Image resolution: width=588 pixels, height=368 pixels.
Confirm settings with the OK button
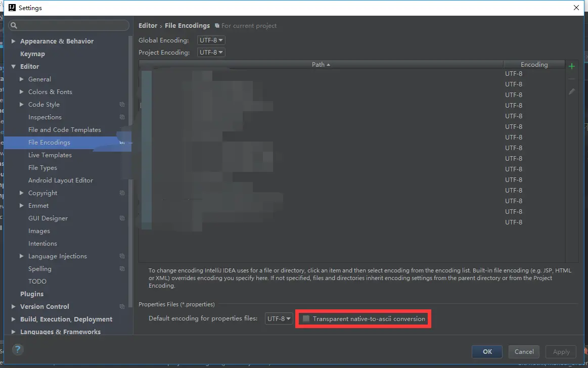pyautogui.click(x=486, y=351)
